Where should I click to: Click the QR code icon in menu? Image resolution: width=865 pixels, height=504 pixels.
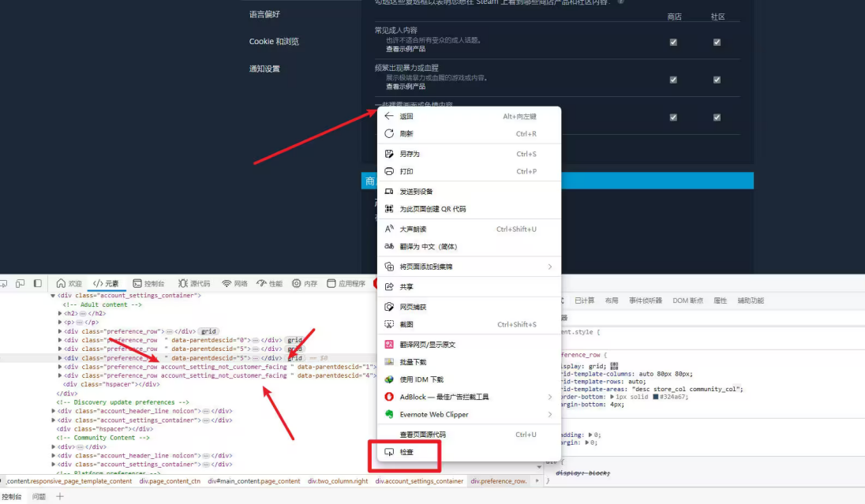(388, 209)
